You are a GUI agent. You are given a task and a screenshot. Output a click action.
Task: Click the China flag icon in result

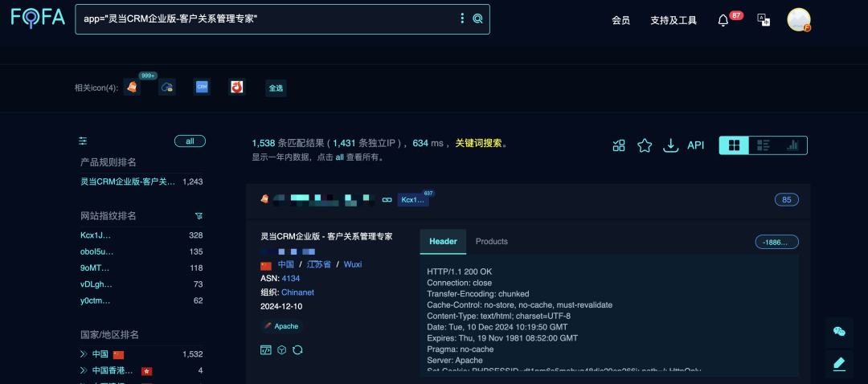(266, 265)
